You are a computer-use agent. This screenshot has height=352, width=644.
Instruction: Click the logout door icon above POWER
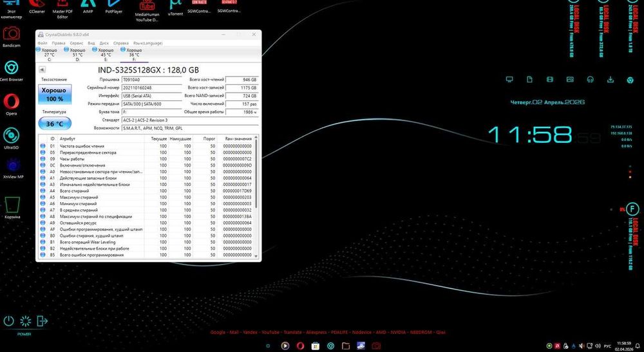click(42, 321)
